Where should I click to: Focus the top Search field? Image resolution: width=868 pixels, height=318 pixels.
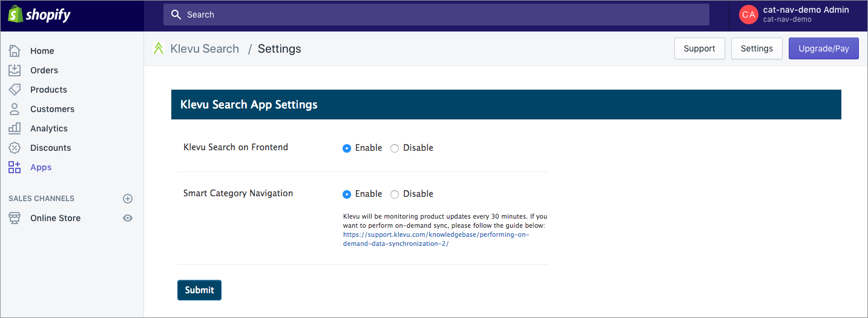click(436, 15)
